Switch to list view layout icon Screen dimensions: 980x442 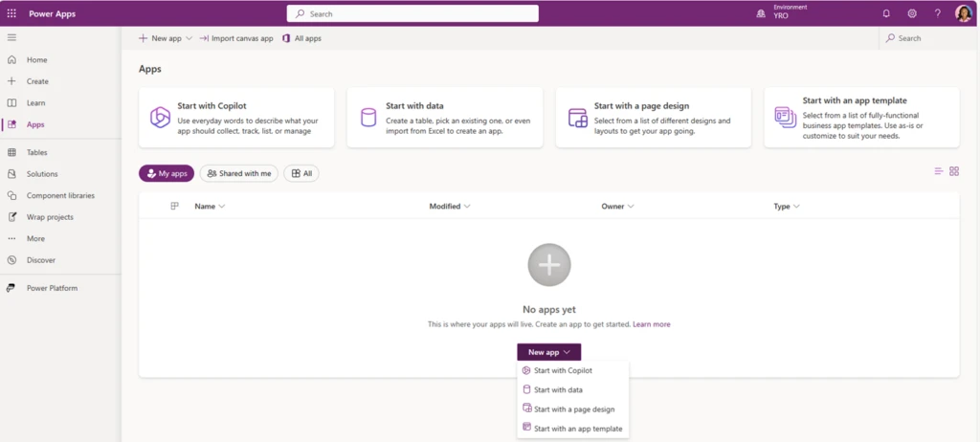point(938,171)
